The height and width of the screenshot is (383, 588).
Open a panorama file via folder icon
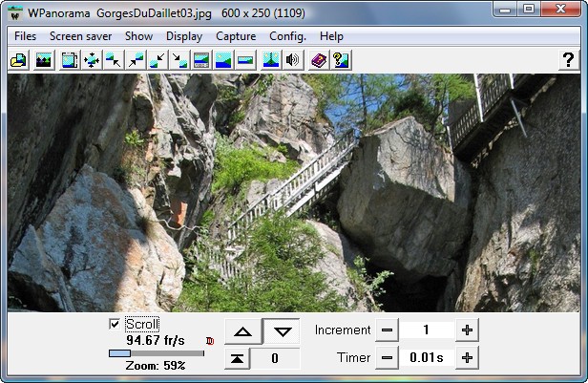click(18, 60)
